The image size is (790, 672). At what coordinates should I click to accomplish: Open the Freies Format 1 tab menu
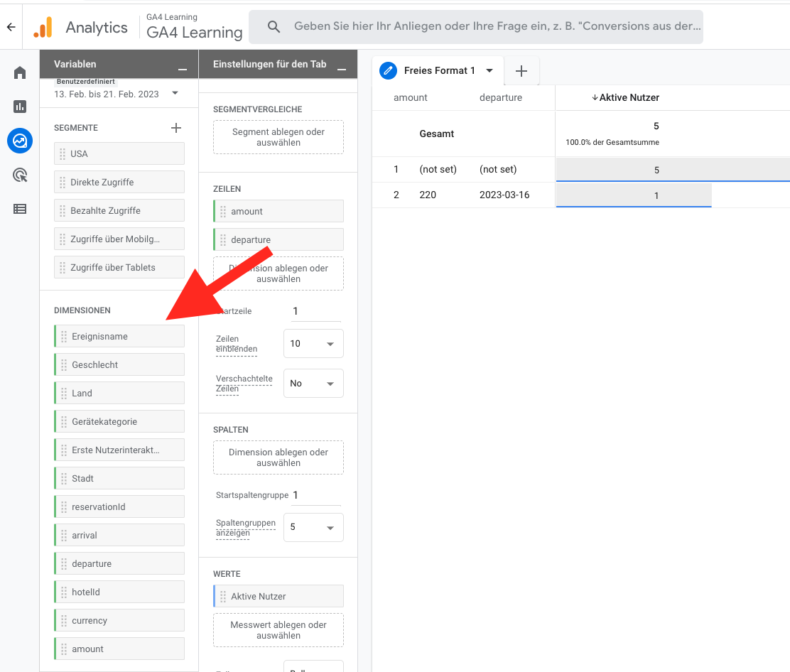(x=489, y=71)
